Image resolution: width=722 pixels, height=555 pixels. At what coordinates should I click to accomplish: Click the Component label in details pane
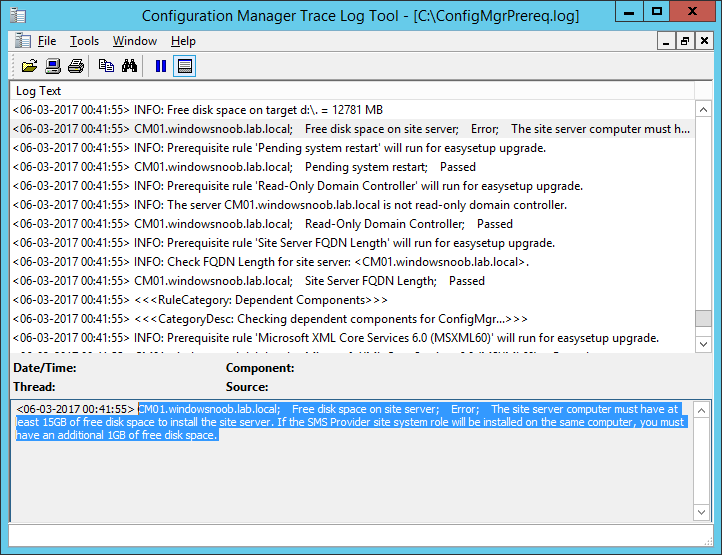point(260,368)
